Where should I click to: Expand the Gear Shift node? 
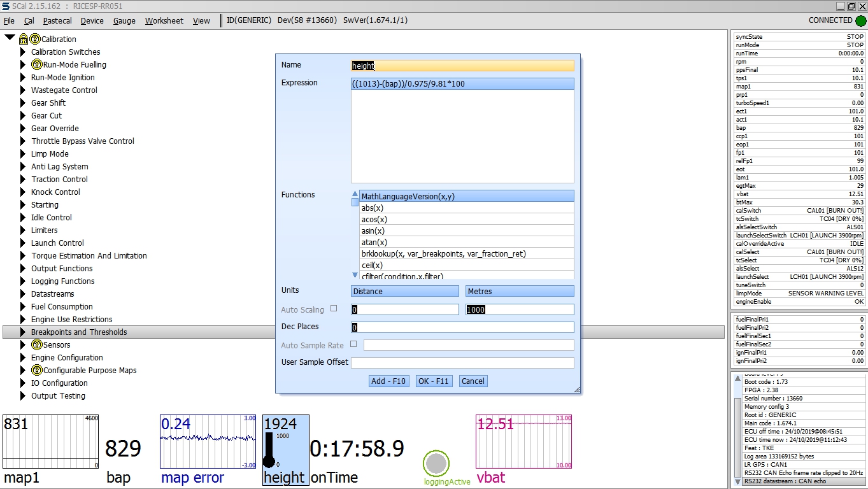(x=23, y=103)
